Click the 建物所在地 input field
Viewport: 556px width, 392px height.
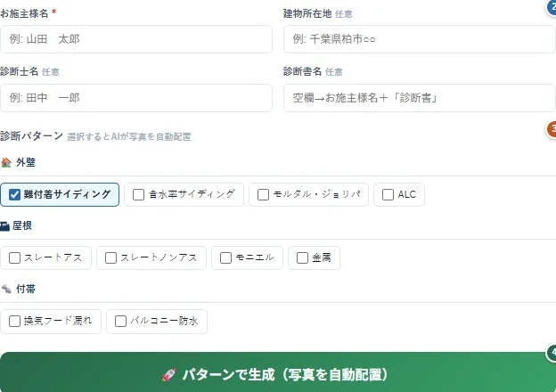tap(420, 39)
